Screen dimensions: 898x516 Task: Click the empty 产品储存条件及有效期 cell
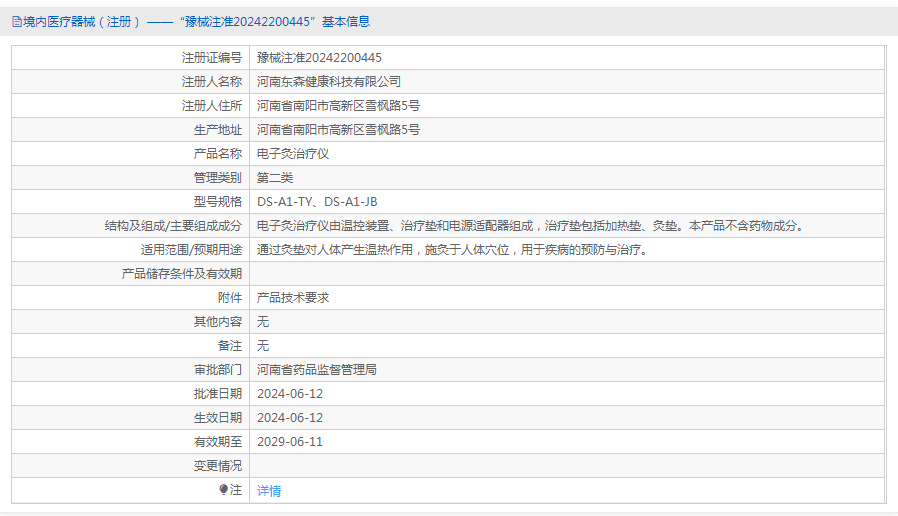(567, 274)
